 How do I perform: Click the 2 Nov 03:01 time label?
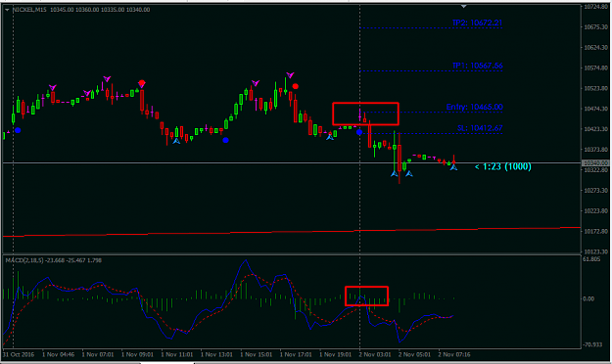coord(375,354)
